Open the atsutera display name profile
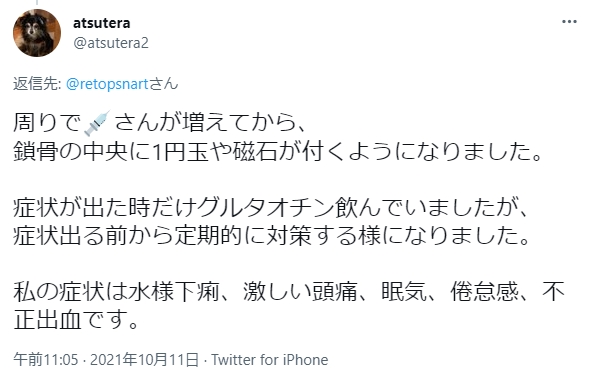 (102, 23)
